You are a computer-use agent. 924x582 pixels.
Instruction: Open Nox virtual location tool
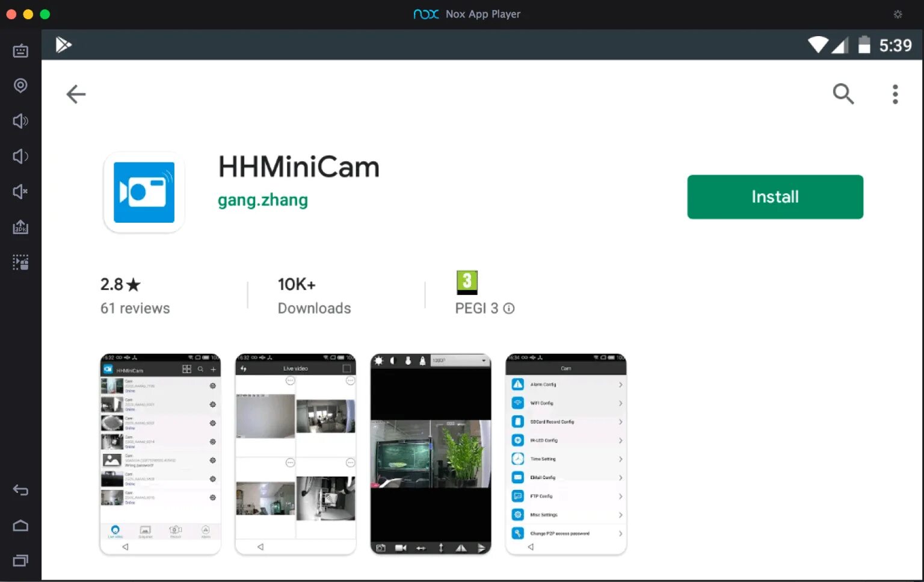[20, 85]
